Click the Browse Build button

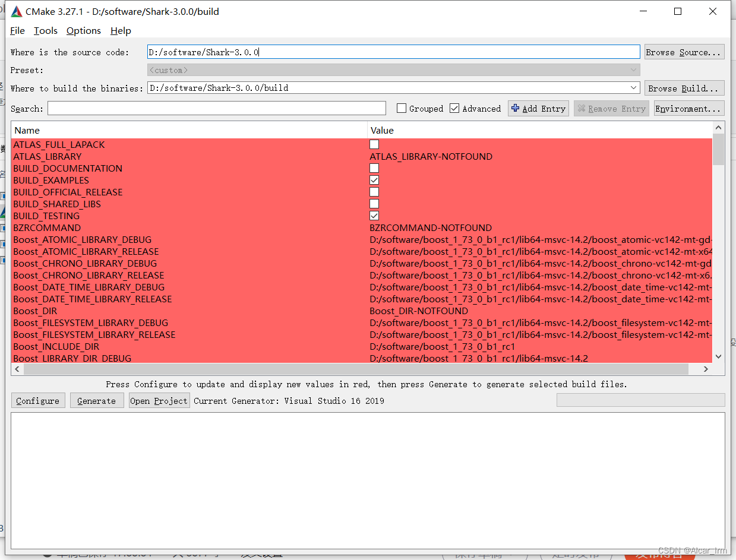684,88
